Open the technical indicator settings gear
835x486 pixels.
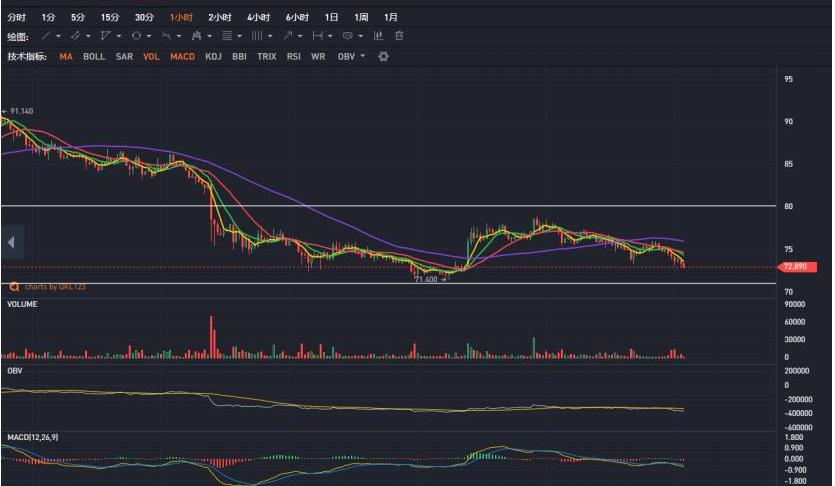[383, 57]
